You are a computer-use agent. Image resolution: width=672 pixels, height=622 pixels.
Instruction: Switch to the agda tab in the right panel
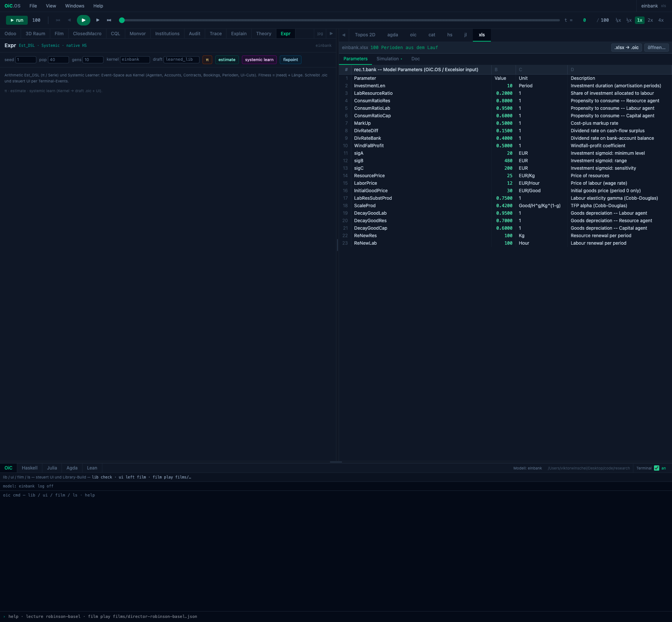(393, 35)
